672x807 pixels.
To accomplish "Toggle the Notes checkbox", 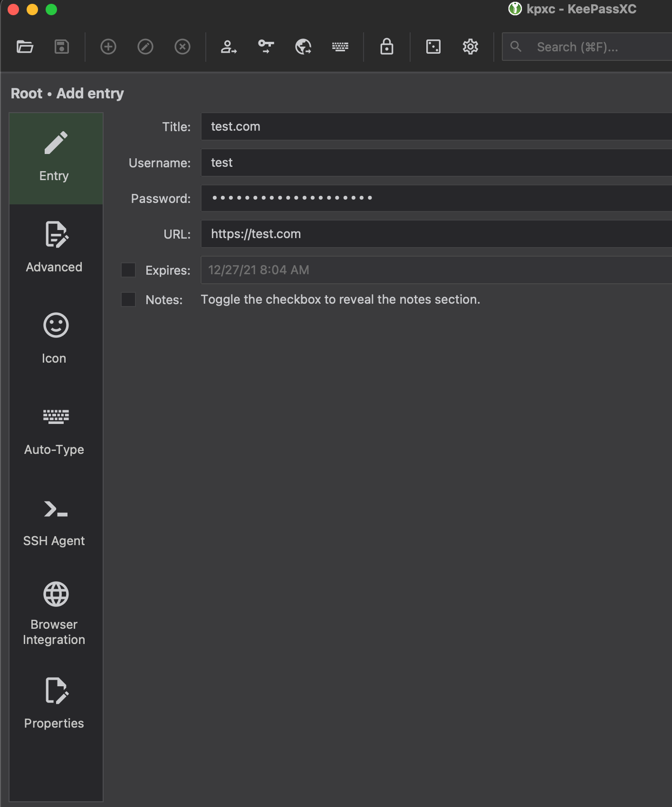I will [128, 299].
